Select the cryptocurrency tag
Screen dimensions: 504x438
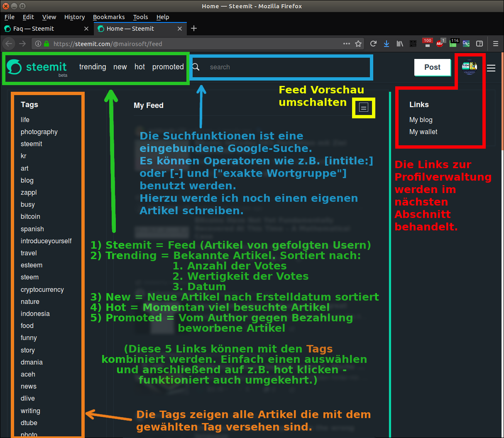pos(42,289)
